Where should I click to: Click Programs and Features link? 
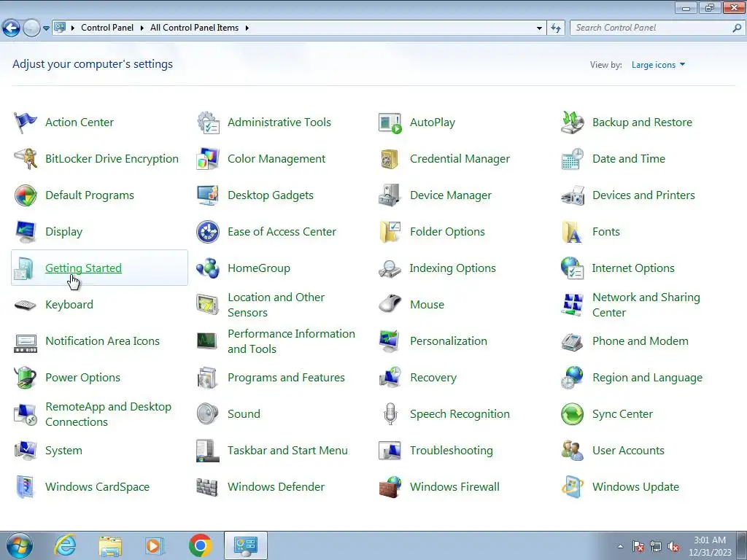tap(286, 378)
